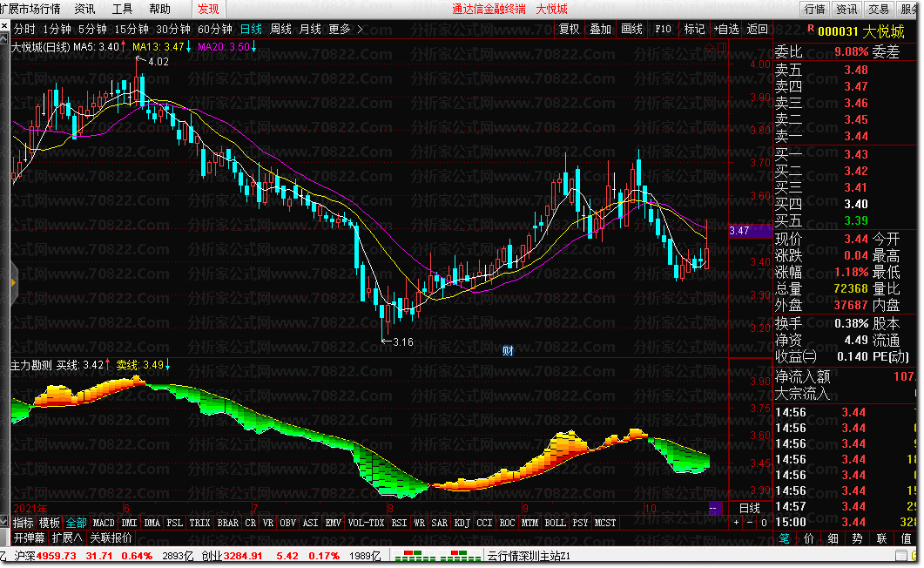The image size is (924, 568).
Task: Click the MA5 red up-arrow indicator
Action: tap(123, 46)
